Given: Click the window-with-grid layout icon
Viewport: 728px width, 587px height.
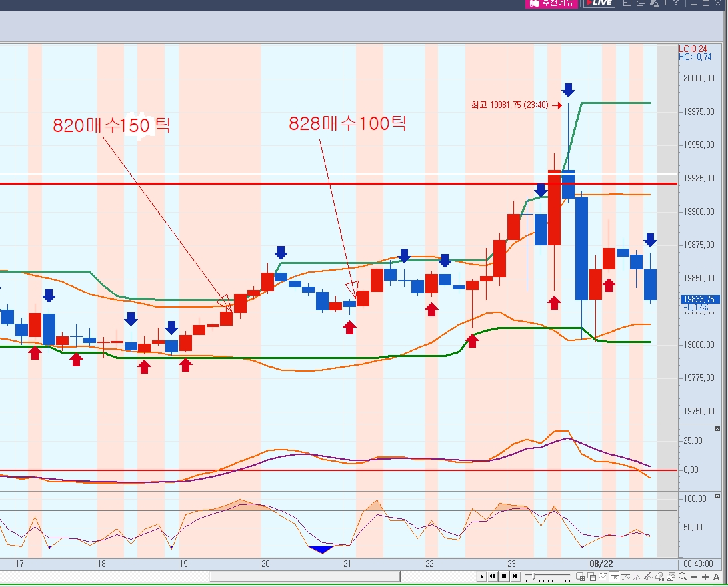Looking at the screenshot, I should (581, 577).
